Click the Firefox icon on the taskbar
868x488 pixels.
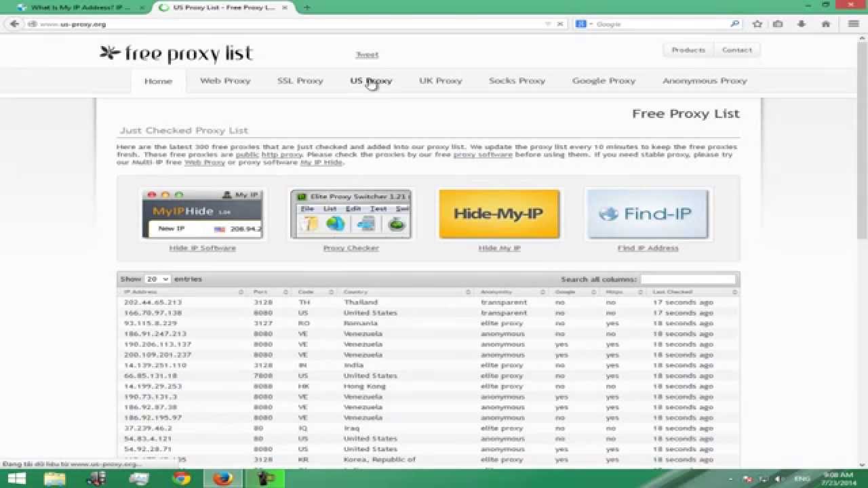[x=222, y=479]
